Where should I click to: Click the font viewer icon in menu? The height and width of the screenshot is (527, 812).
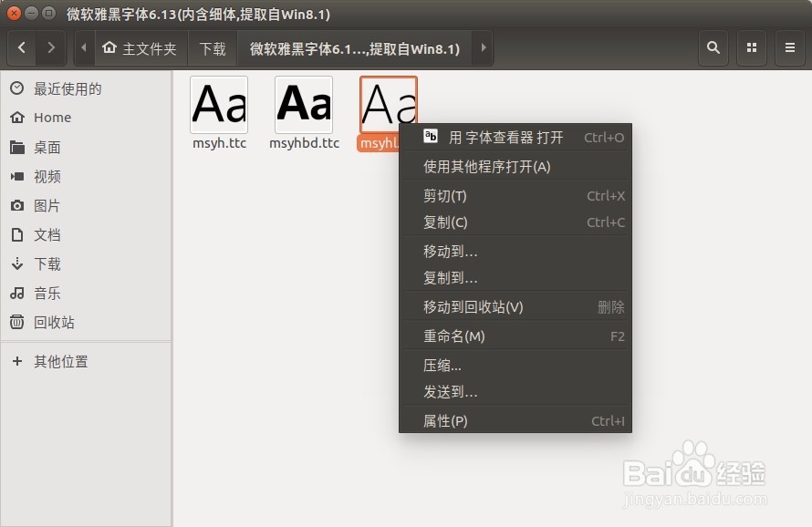431,136
